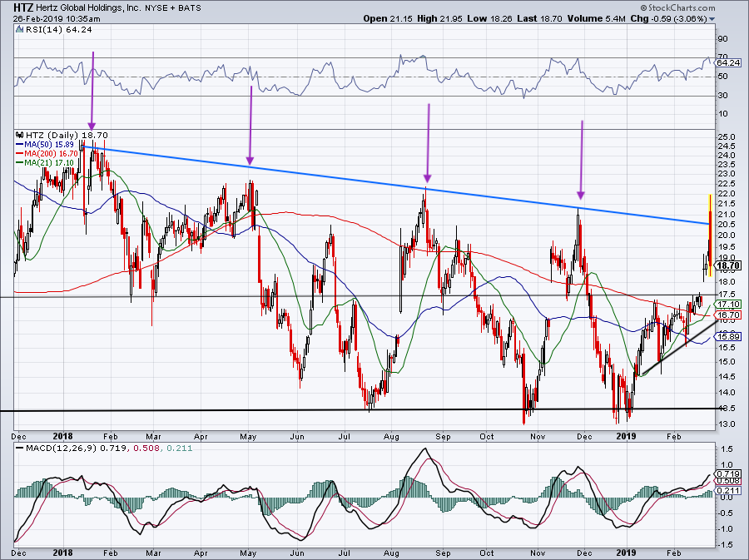Click the 2018 label on MACD panel axis
The image size is (749, 560).
(x=63, y=553)
